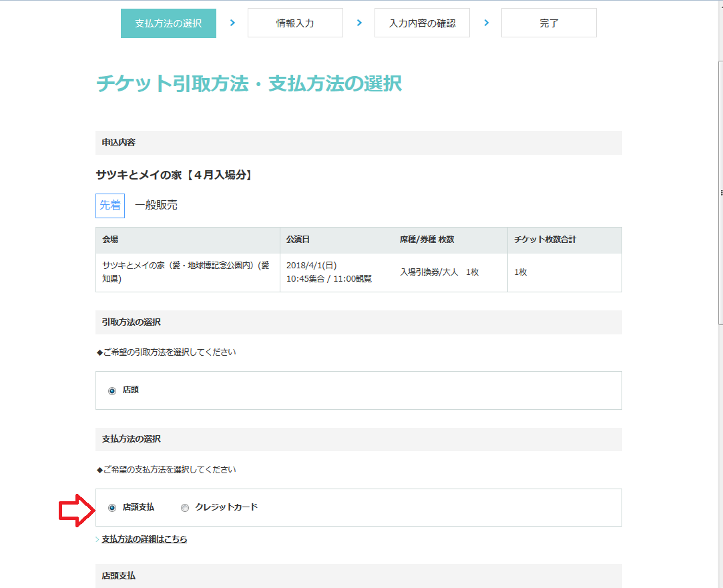Click the 先着 sale type badge
723x588 pixels.
(x=110, y=206)
